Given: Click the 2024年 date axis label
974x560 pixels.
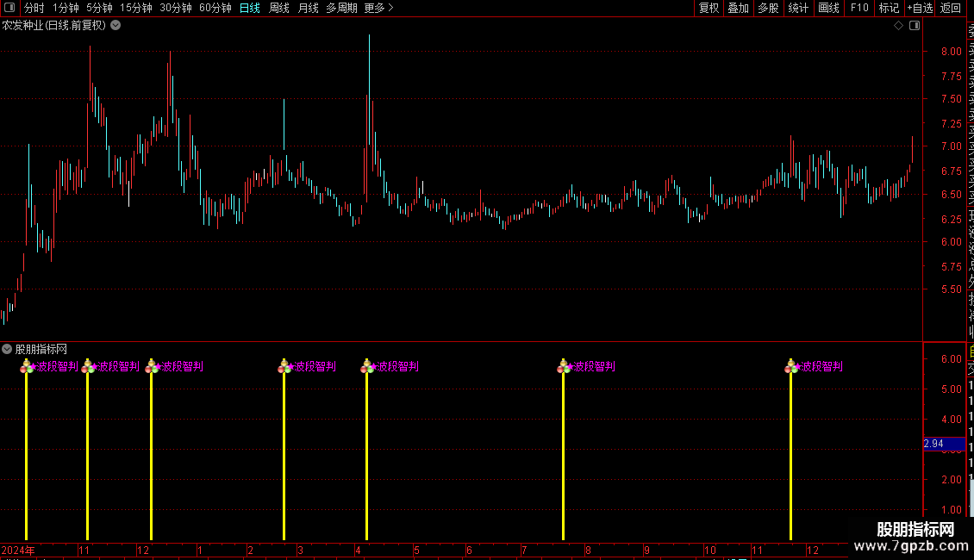Looking at the screenshot, I should click(18, 550).
